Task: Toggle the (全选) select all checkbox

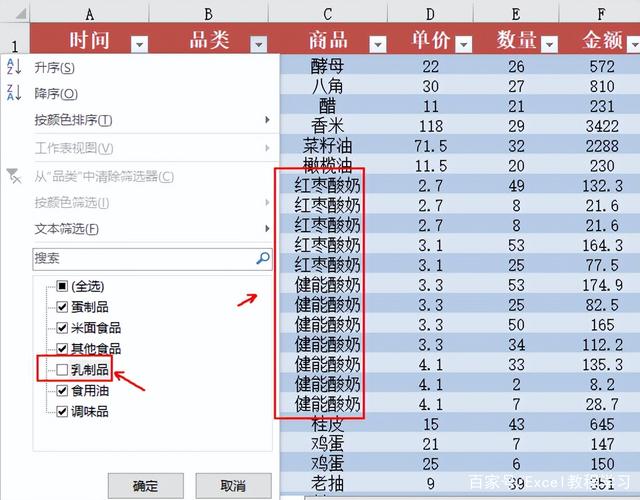Action: pyautogui.click(x=62, y=286)
